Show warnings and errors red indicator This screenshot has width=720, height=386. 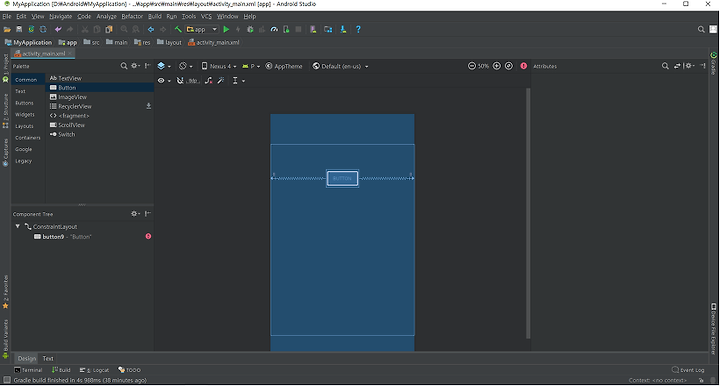(523, 66)
